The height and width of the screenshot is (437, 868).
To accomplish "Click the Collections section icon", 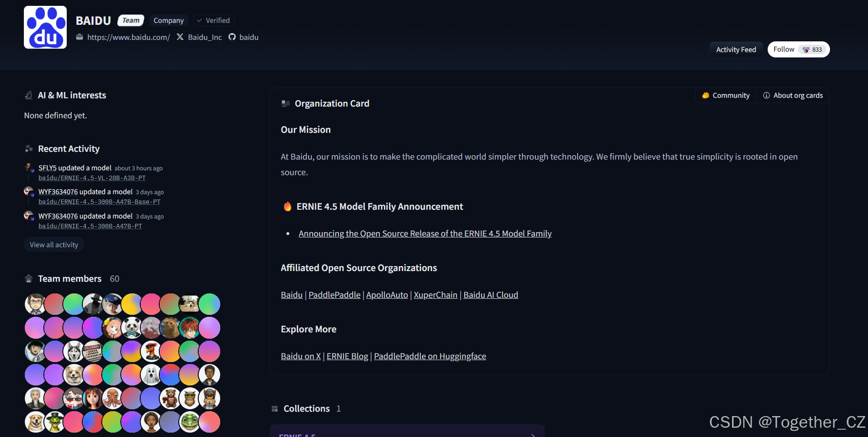I will (x=275, y=409).
